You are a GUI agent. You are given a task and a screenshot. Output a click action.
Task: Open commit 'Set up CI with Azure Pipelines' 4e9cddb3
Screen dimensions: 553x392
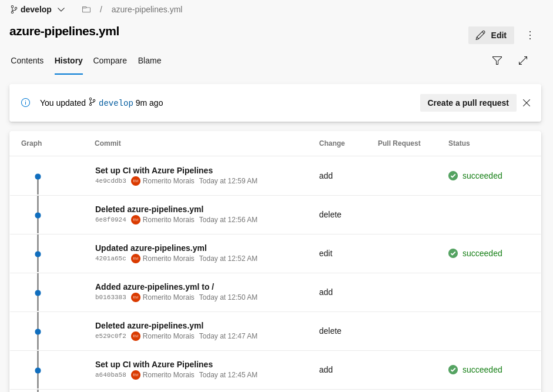tap(154, 170)
